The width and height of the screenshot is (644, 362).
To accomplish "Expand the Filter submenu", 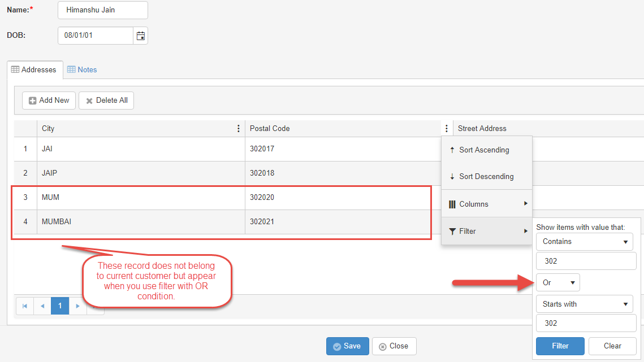I will 487,231.
